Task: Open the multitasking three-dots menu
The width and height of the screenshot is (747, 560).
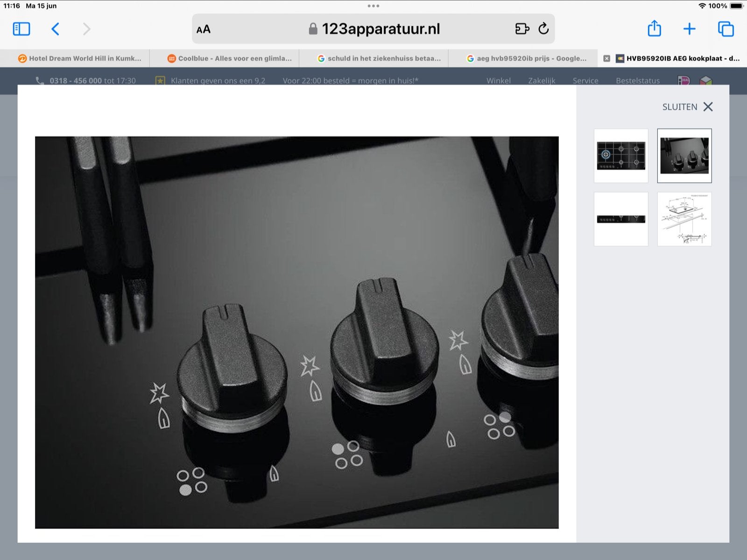Action: 373,6
